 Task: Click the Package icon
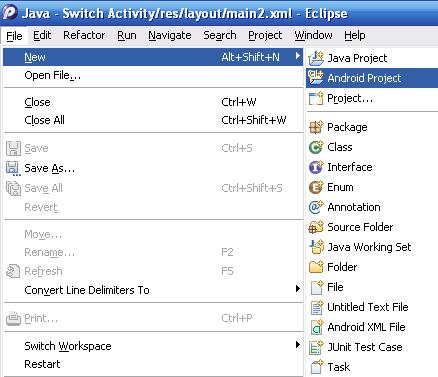click(x=316, y=127)
